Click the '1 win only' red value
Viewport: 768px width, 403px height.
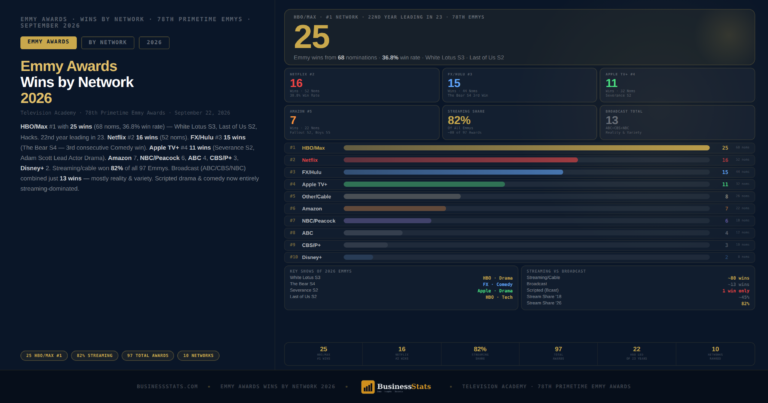736,291
